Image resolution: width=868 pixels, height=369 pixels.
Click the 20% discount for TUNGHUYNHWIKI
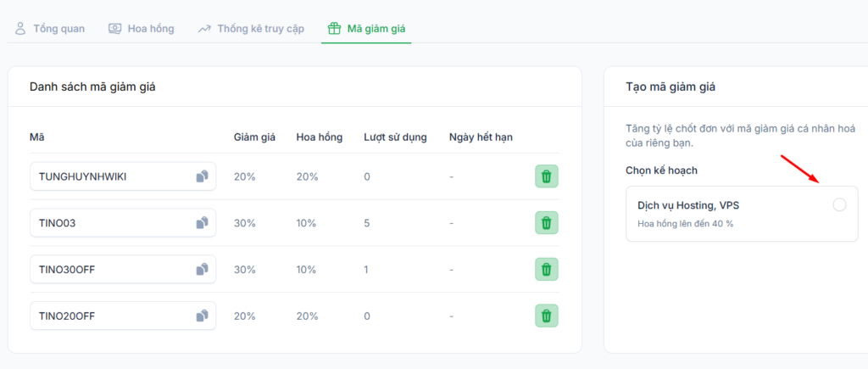pos(245,176)
